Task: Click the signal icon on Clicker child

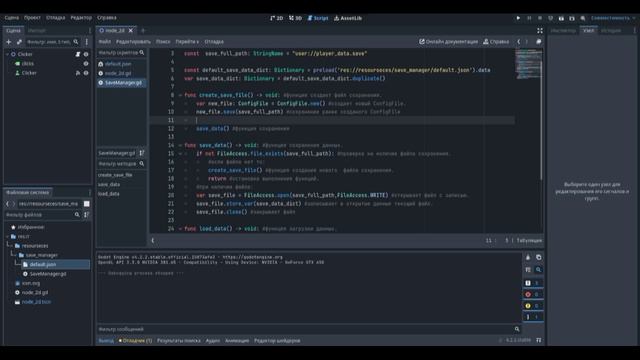Action: click(x=78, y=73)
